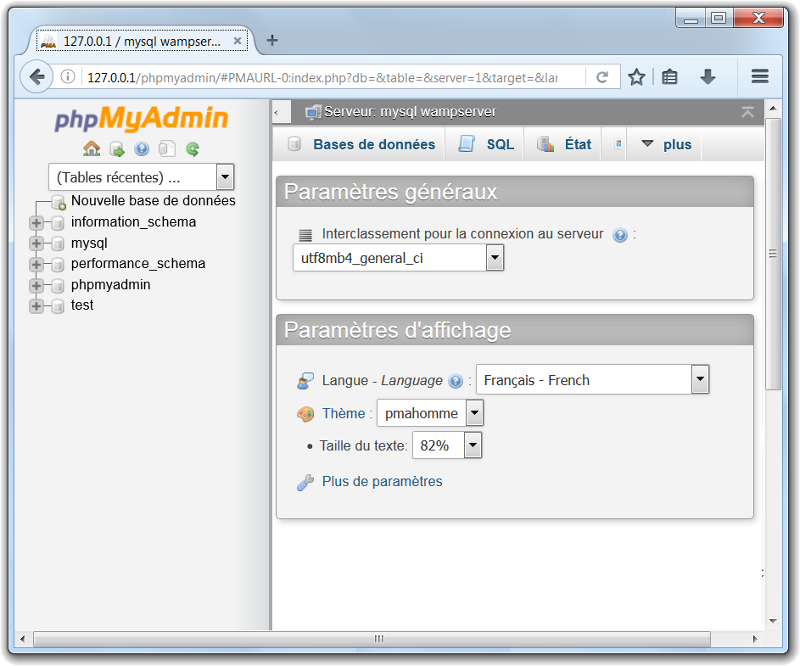Image resolution: width=800 pixels, height=666 pixels.
Task: Open the Tables récentes dropdown
Action: click(141, 177)
